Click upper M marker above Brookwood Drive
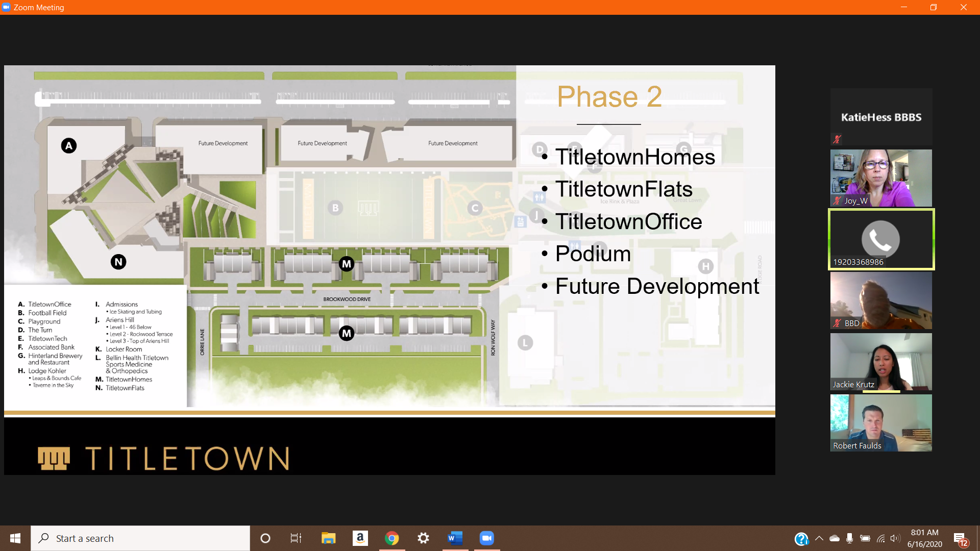The height and width of the screenshot is (551, 980). (347, 264)
